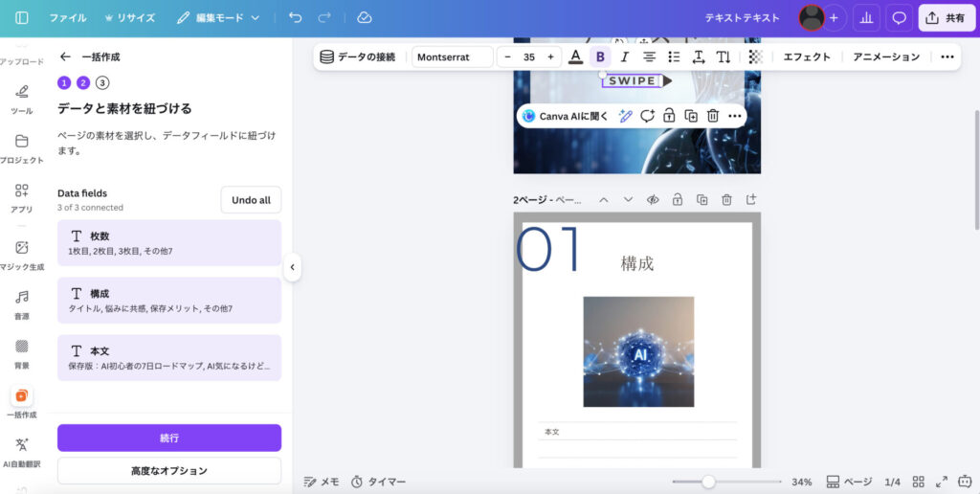Click the text color icon

click(575, 56)
